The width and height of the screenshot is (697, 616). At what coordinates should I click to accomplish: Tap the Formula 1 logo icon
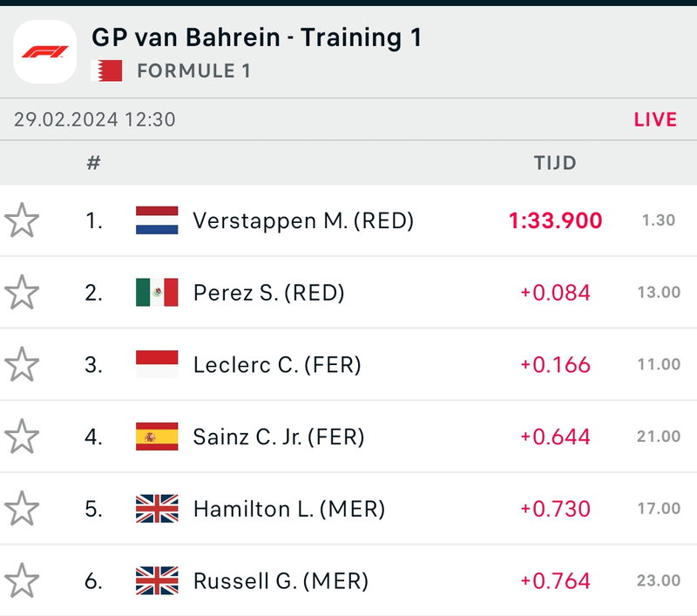tap(45, 51)
